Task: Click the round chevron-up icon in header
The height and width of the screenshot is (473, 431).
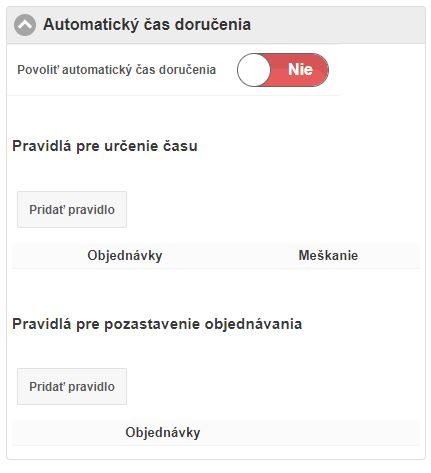Action: (x=25, y=25)
